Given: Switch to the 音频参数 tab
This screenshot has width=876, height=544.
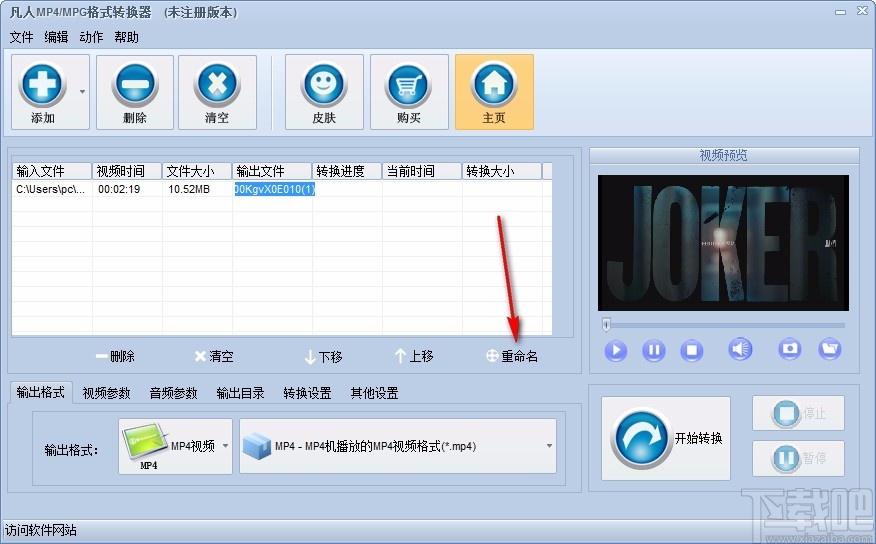Looking at the screenshot, I should tap(173, 393).
